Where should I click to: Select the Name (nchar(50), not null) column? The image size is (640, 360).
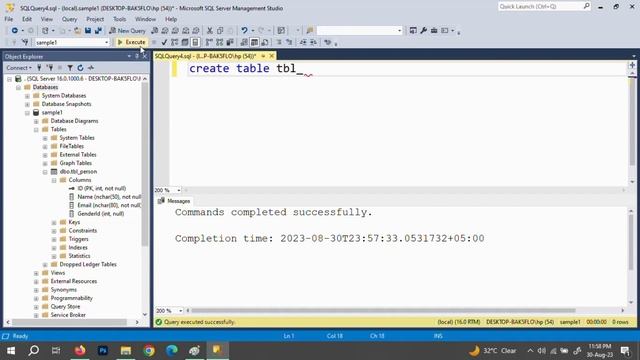coord(109,197)
